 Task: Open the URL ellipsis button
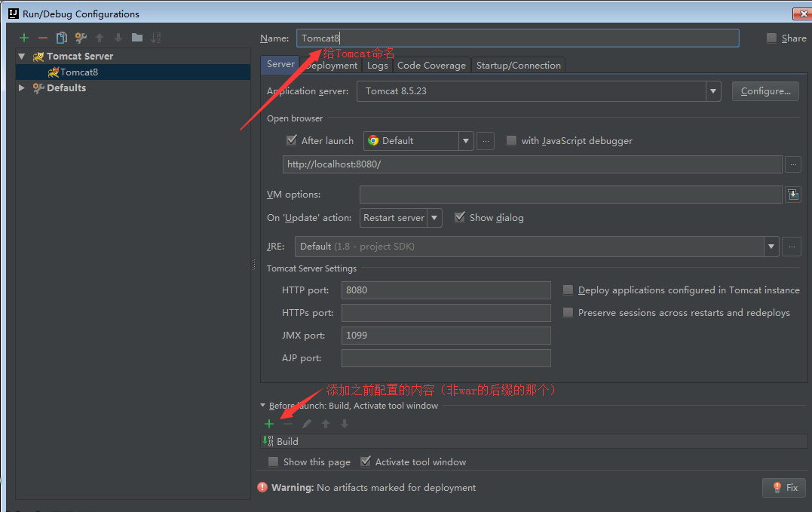(x=793, y=164)
